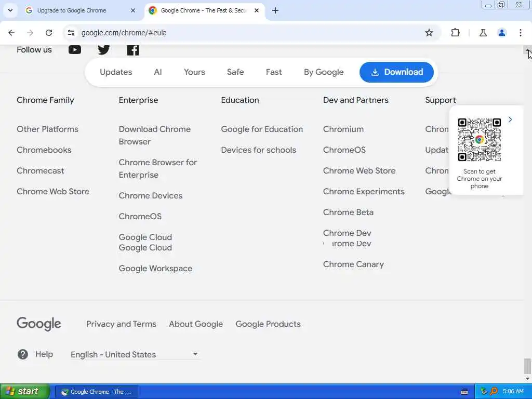Image resolution: width=532 pixels, height=399 pixels.
Task: Open Chrome Web Store under Dev and Partners
Action: coord(360,170)
